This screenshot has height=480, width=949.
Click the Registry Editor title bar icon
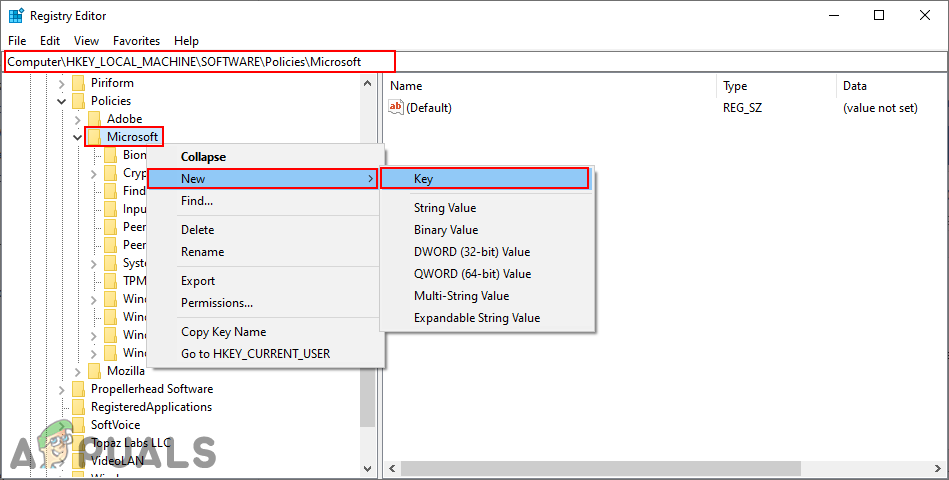coord(16,16)
